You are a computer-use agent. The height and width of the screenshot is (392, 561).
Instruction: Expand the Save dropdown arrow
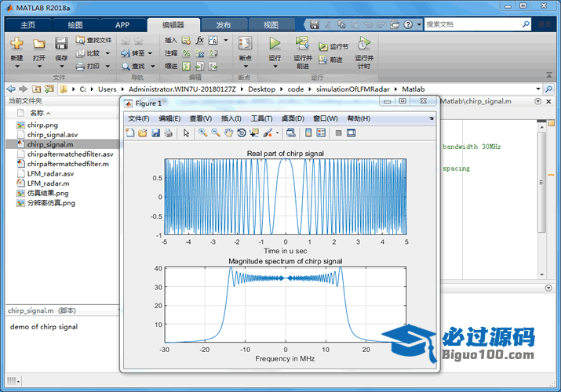click(x=61, y=66)
